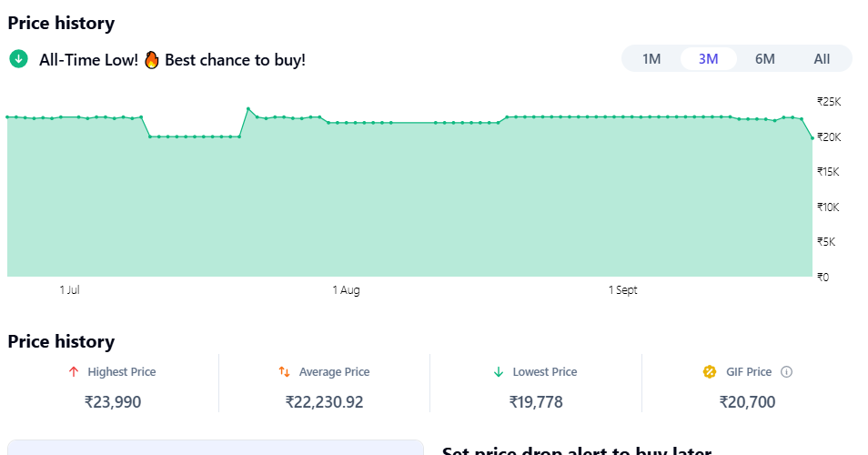Click the ₹23,990 highest price value
Image resolution: width=868 pixels, height=455 pixels.
click(113, 401)
